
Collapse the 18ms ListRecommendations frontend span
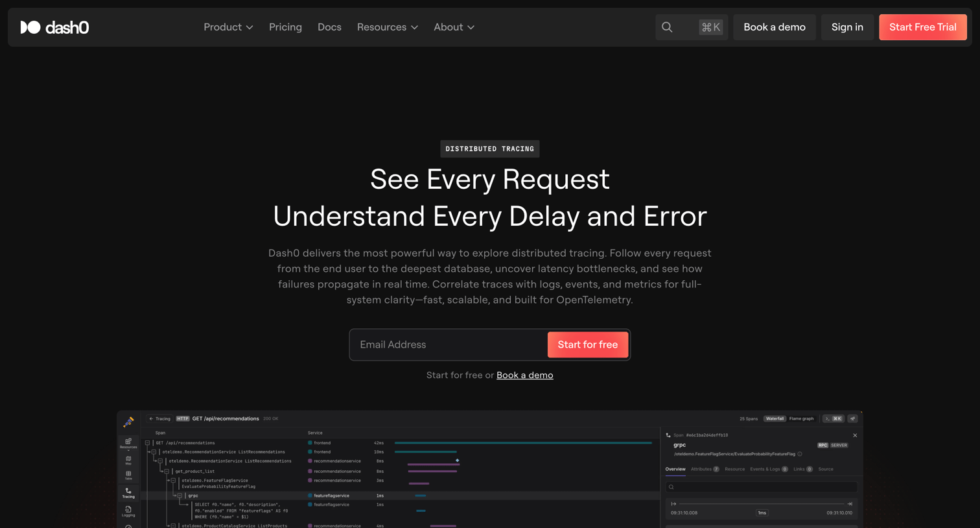(154, 452)
